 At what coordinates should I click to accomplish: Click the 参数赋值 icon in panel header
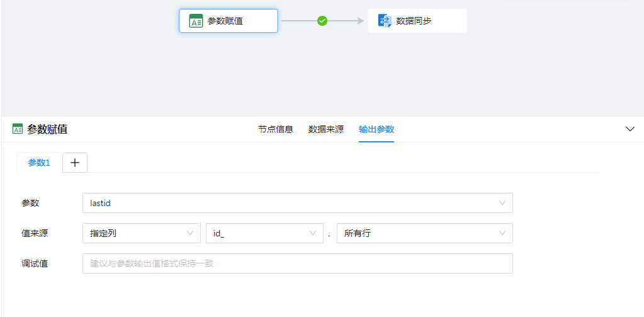tap(18, 129)
